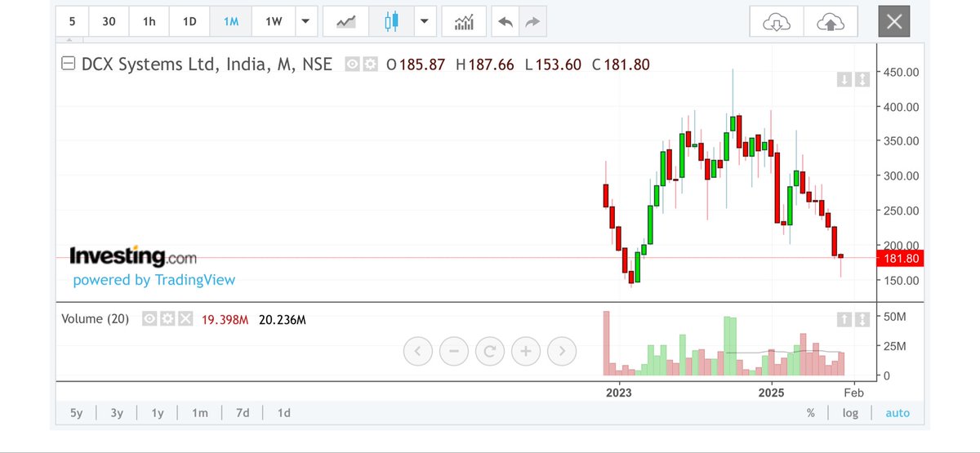Zoom in with the plus button
The width and height of the screenshot is (980, 453).
(x=526, y=352)
